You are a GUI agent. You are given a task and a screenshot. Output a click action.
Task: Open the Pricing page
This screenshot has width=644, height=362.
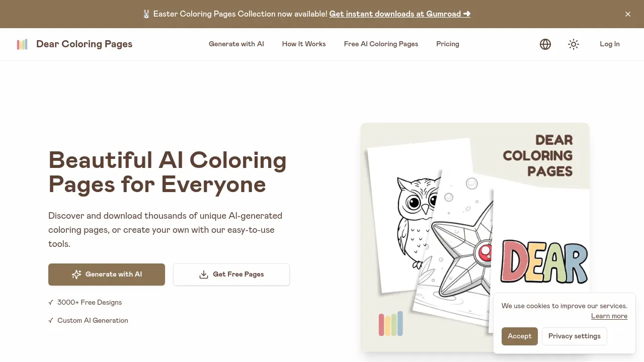(448, 44)
